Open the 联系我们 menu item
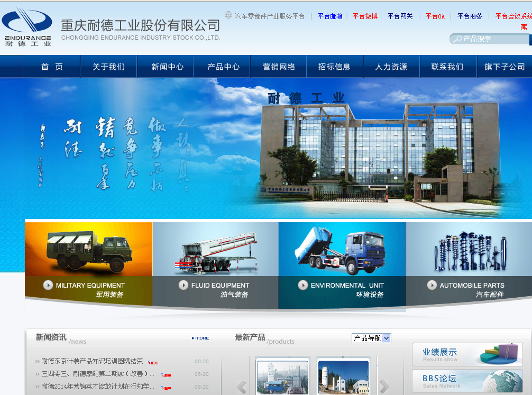Image resolution: width=532 pixels, height=395 pixels. pos(447,67)
